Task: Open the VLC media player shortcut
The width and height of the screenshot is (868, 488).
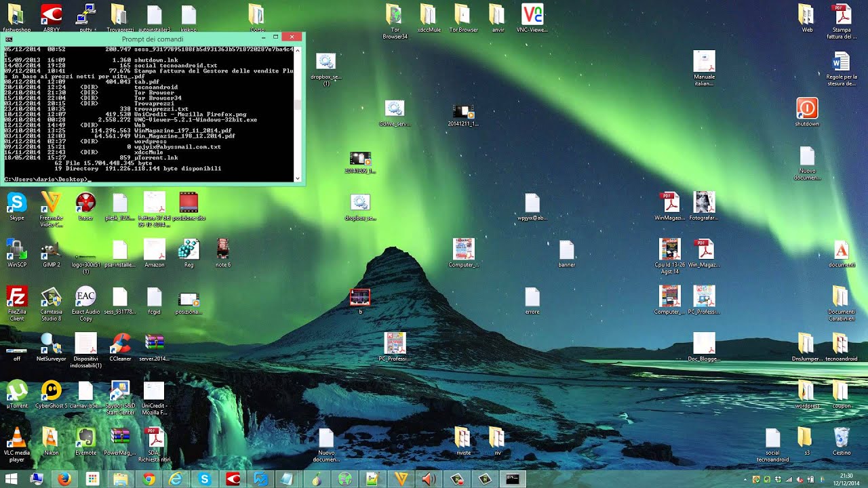Action: [17, 445]
